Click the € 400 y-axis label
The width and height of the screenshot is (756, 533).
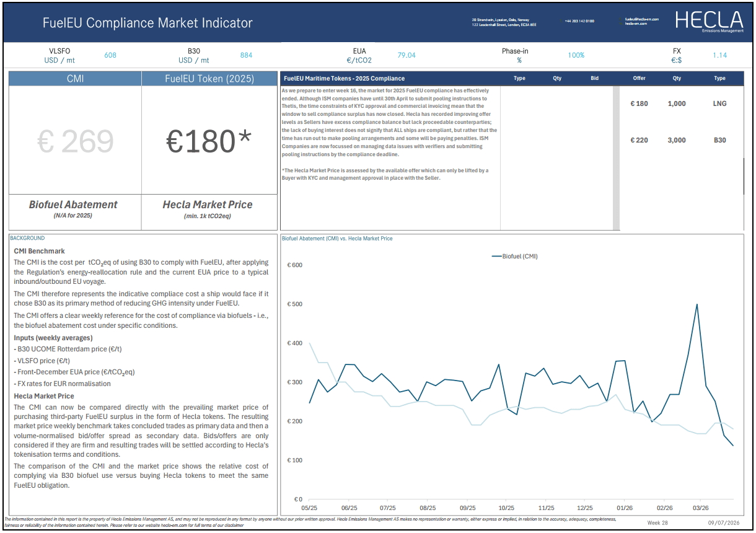(x=295, y=343)
